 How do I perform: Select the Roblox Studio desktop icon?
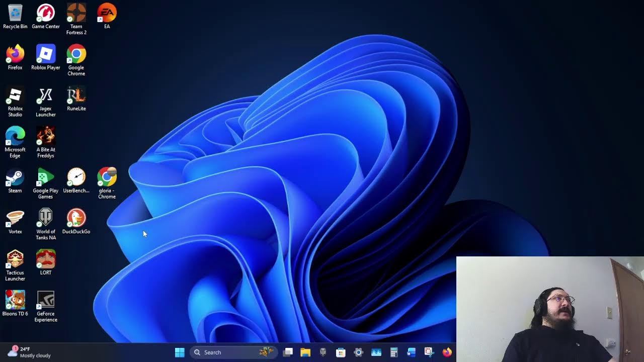[15, 102]
